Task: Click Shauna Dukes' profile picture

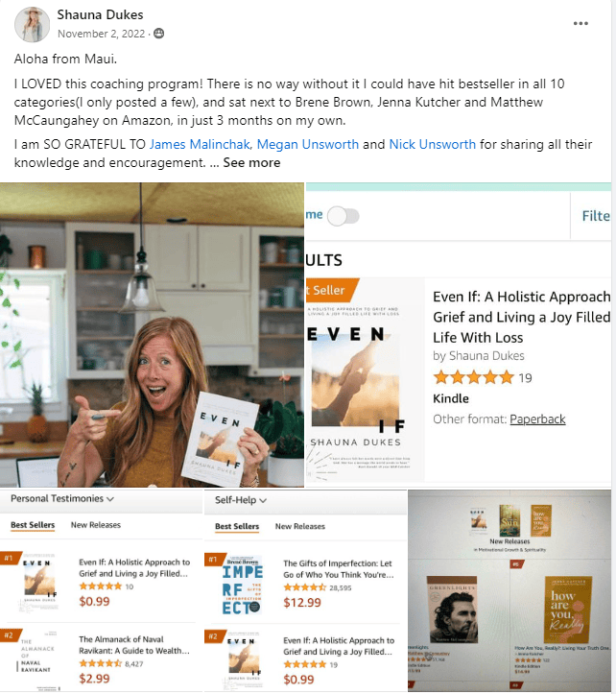Action: [x=32, y=24]
